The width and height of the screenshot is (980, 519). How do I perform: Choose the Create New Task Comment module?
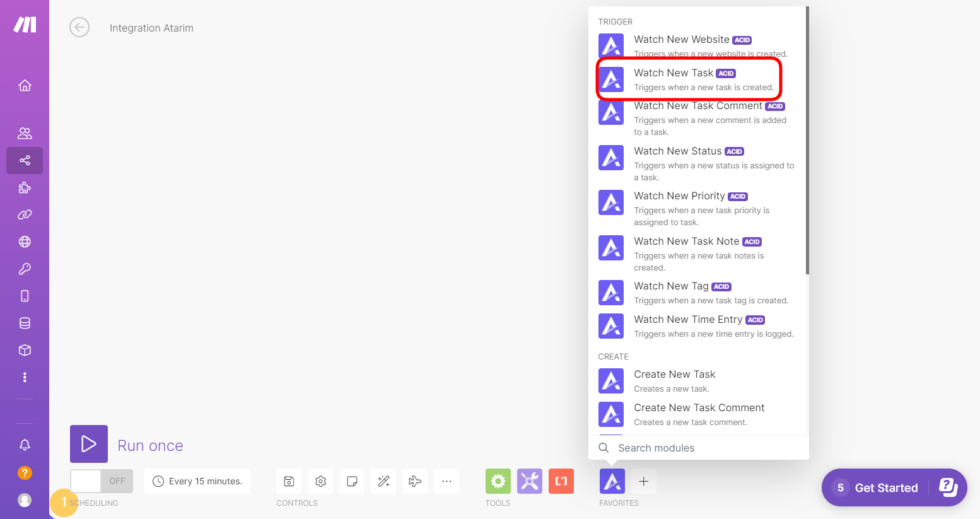697,414
